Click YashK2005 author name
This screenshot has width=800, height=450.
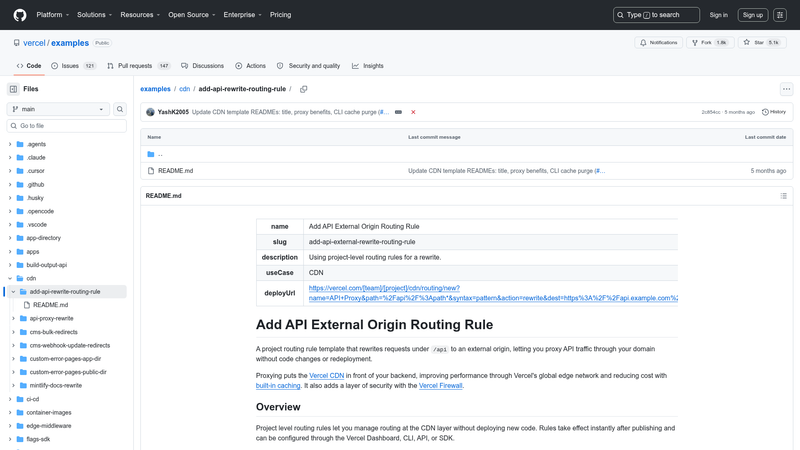pyautogui.click(x=173, y=112)
